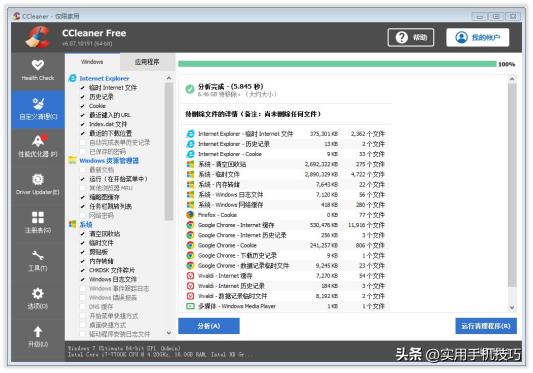Open the Tools wrench icon
This screenshot has height=373, width=533.
(x=38, y=255)
